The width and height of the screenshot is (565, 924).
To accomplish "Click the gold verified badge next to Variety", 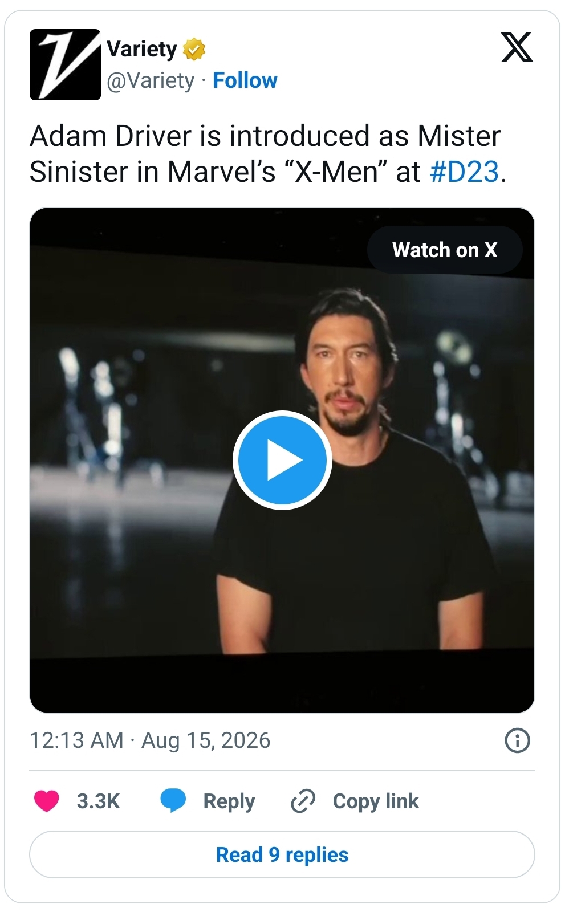I will [x=194, y=50].
